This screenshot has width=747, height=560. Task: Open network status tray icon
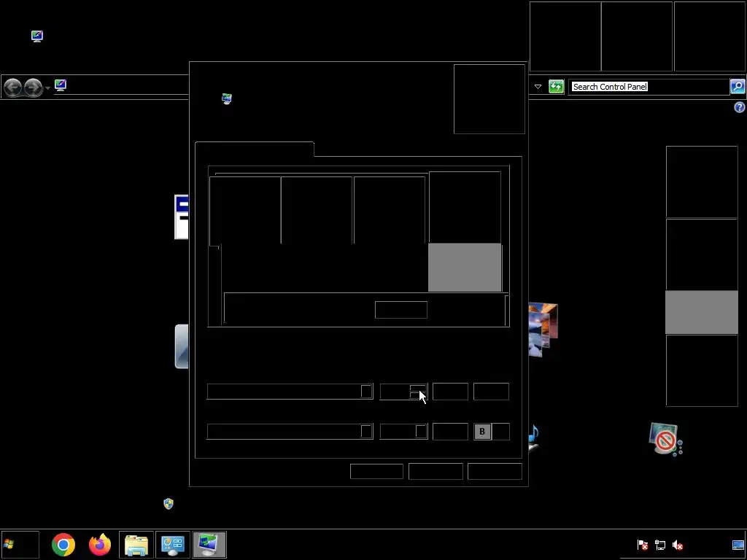pos(660,545)
